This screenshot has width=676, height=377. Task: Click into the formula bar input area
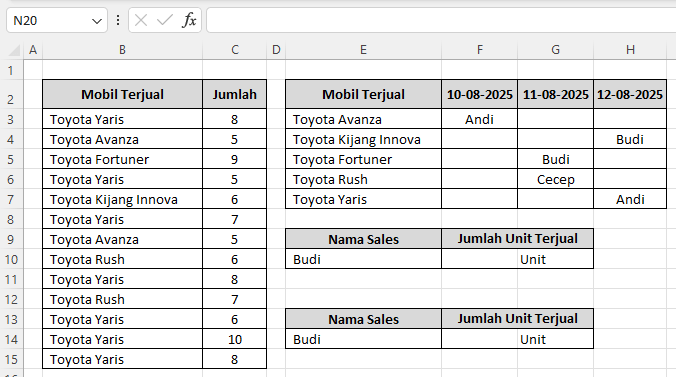[x=441, y=20]
